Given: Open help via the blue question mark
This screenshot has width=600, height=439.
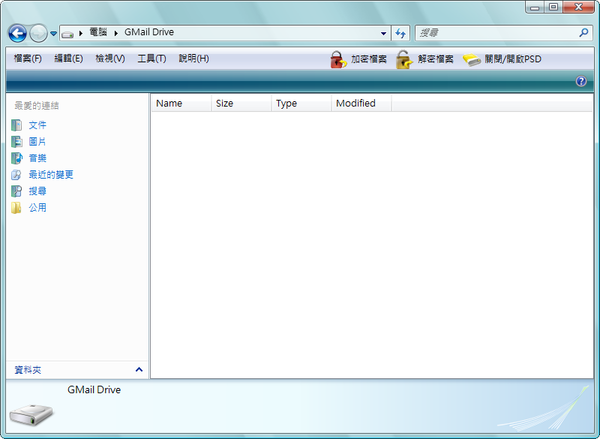Looking at the screenshot, I should click(x=581, y=81).
